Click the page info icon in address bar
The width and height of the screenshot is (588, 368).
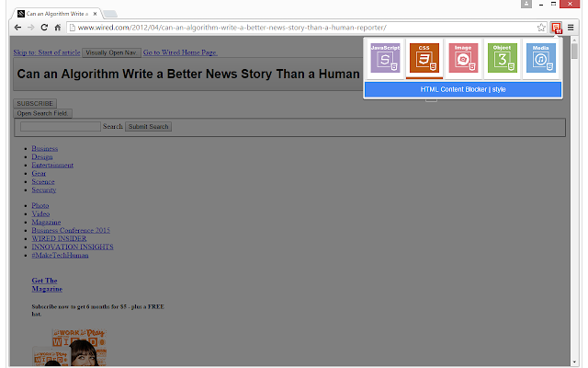(x=73, y=28)
